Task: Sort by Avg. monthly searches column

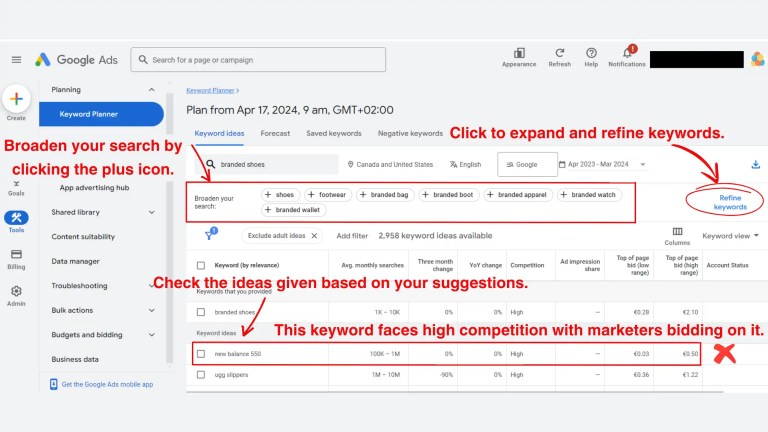Action: tap(372, 265)
